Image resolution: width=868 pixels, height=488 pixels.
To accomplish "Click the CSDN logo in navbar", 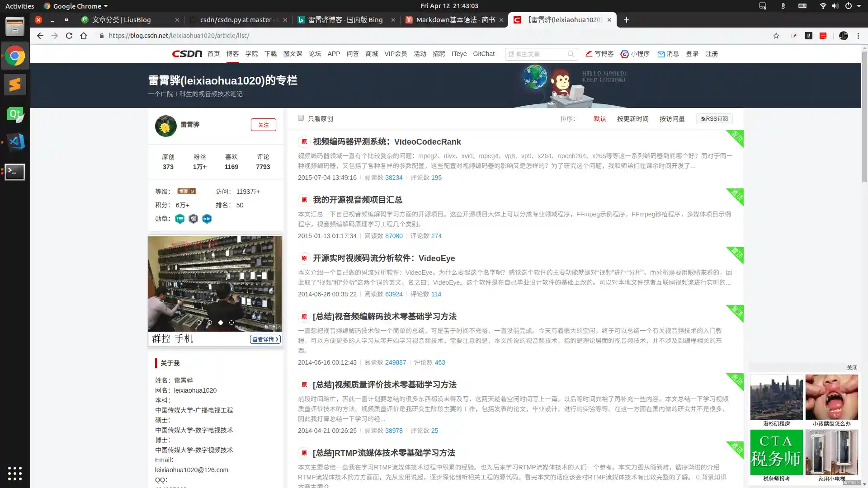I will click(187, 54).
